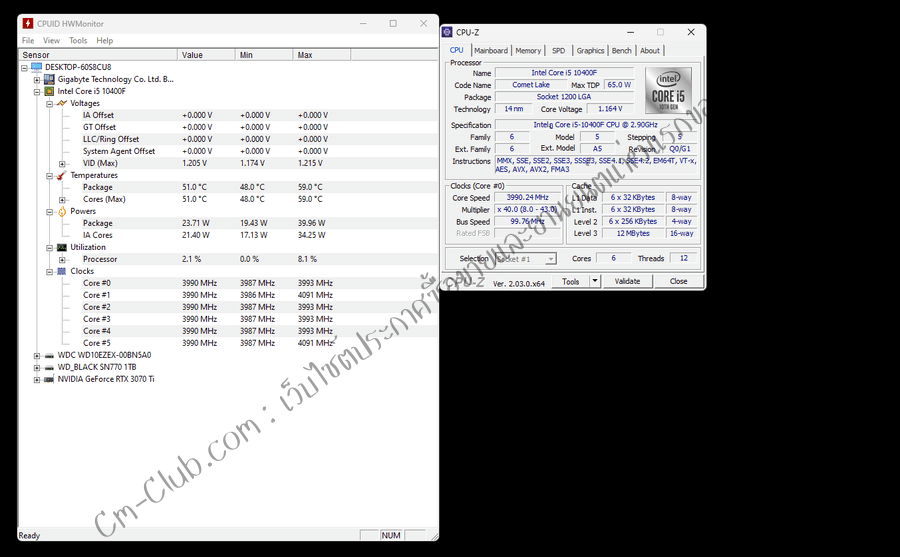Click the CPU-Z purple chip title icon
The height and width of the screenshot is (557, 900).
coord(448,32)
